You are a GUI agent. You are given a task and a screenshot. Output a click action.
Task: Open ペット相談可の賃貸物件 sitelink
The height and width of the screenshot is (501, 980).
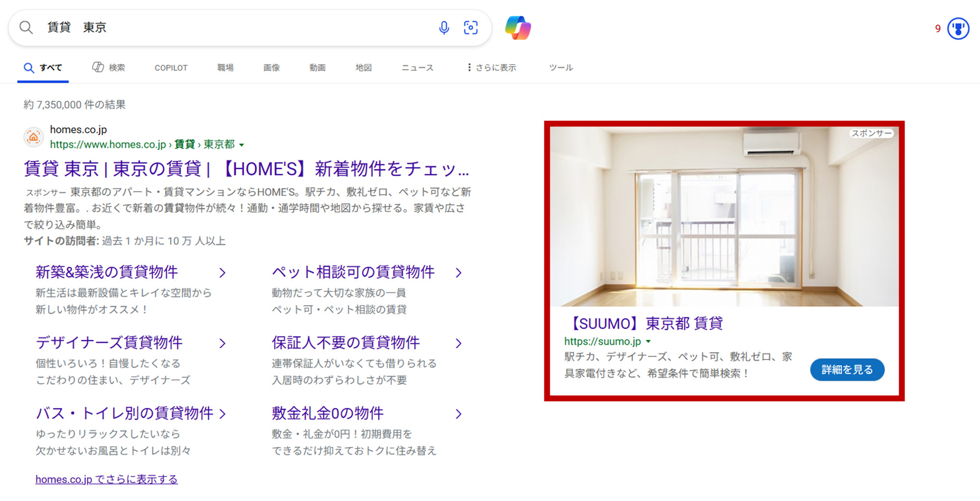(353, 272)
